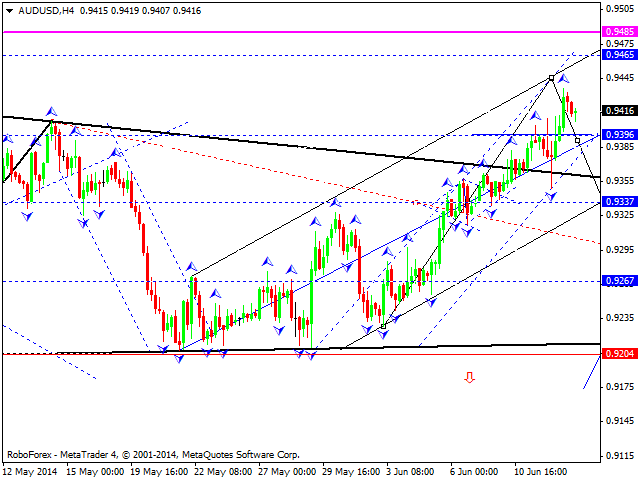Click the red 0.9204 price label
The width and height of the screenshot is (640, 480).
pyautogui.click(x=620, y=354)
